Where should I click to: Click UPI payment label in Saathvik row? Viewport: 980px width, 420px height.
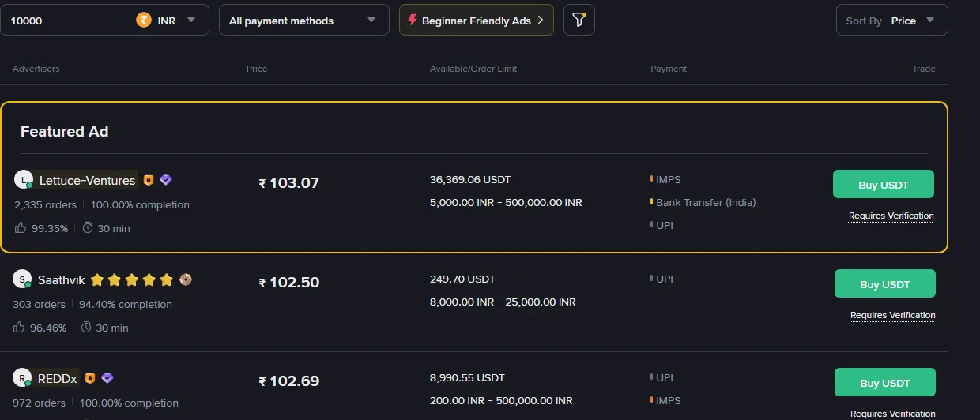coord(665,279)
